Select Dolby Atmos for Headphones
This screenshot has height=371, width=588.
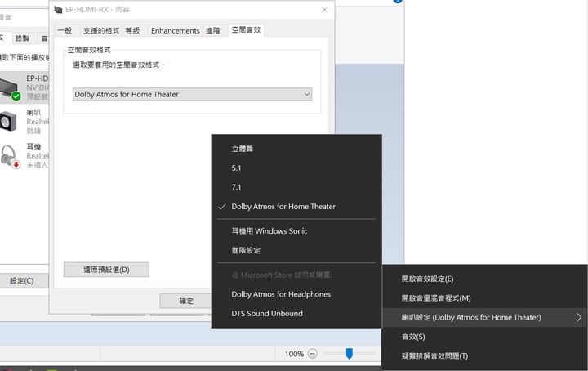click(296, 294)
